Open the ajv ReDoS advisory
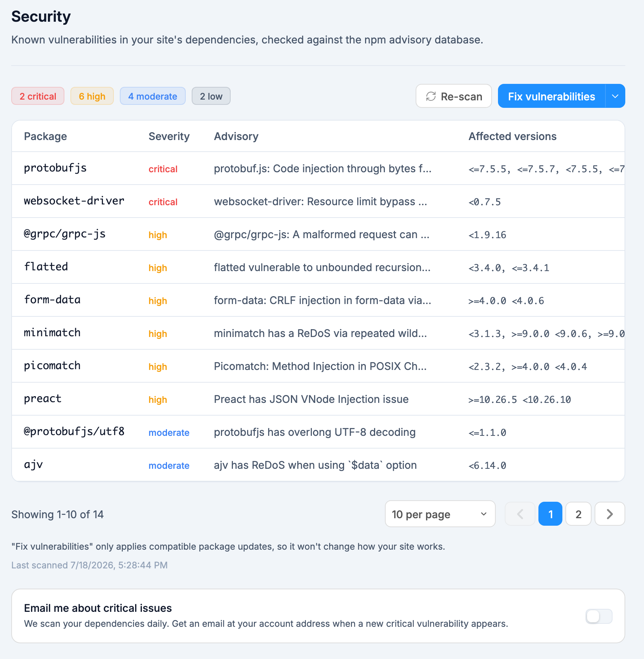 coord(315,465)
